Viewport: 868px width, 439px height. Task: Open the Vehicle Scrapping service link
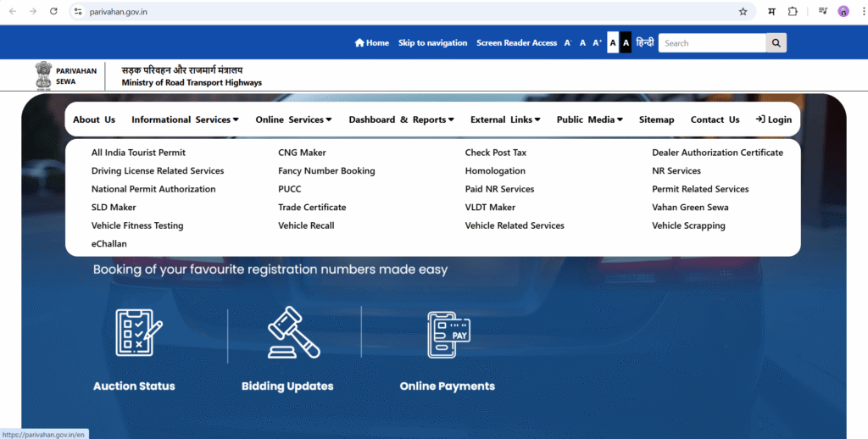point(688,225)
